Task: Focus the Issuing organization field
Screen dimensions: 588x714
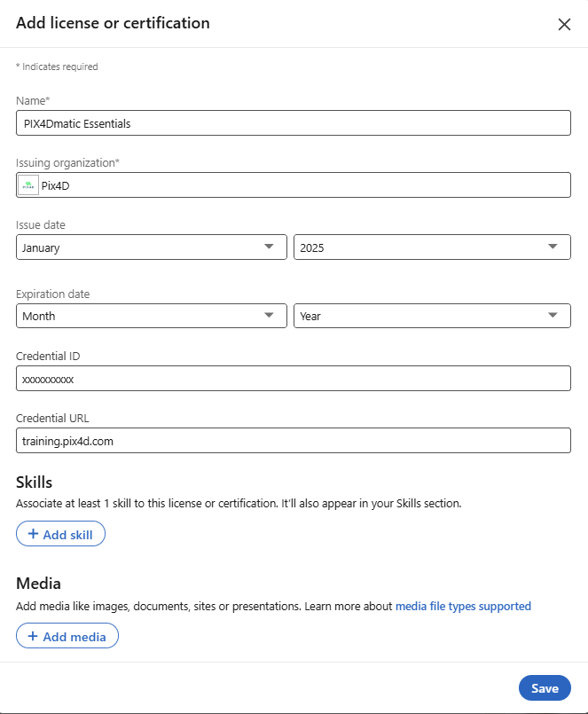Action: point(302,185)
